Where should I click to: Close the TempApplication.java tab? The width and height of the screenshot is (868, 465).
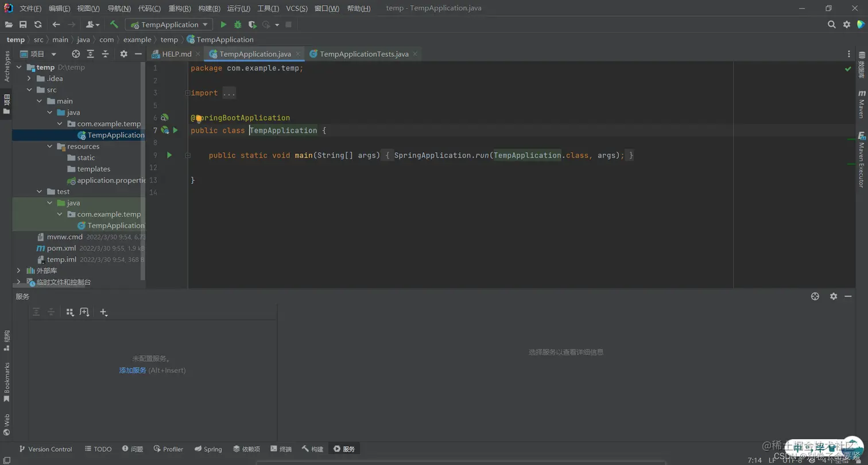(299, 54)
